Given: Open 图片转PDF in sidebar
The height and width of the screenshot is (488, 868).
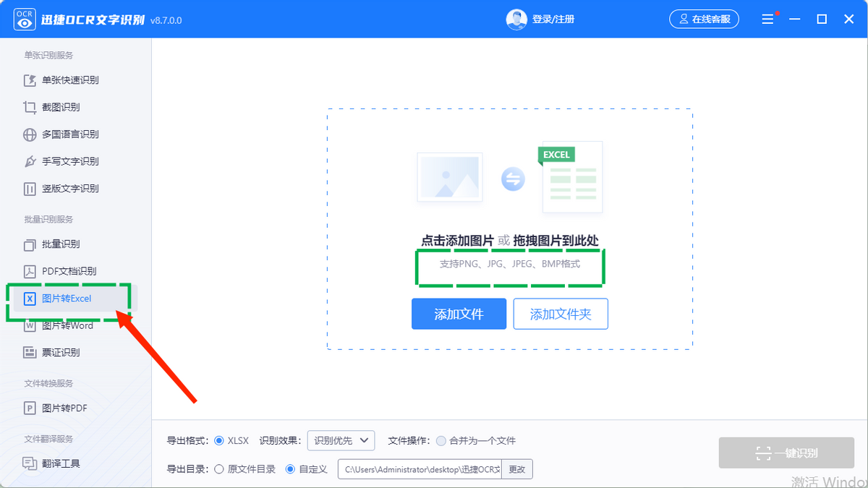Looking at the screenshot, I should [x=64, y=408].
